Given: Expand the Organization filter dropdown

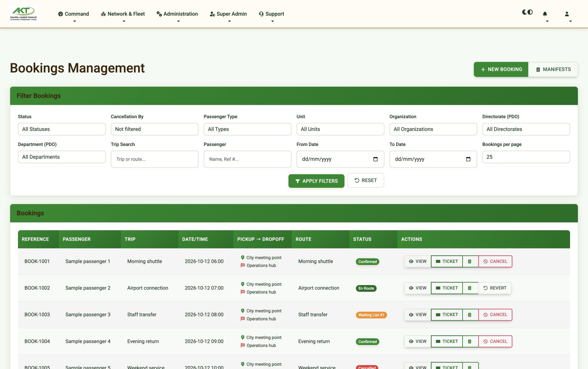Looking at the screenshot, I should click(433, 129).
